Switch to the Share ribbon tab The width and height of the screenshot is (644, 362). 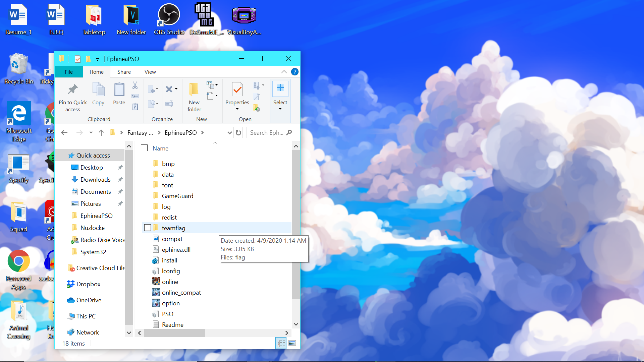[124, 72]
